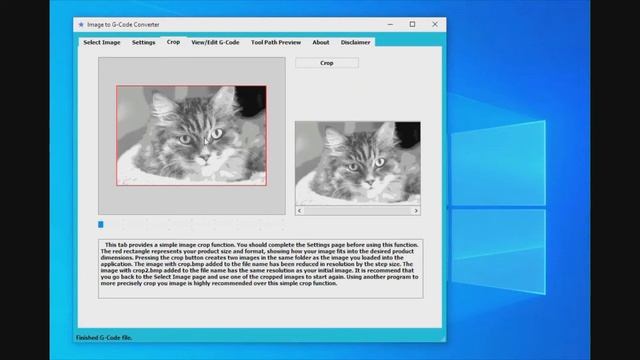640x360 pixels.
Task: Click the 'Image to G-Code Converter' window title
Action: pos(123,24)
